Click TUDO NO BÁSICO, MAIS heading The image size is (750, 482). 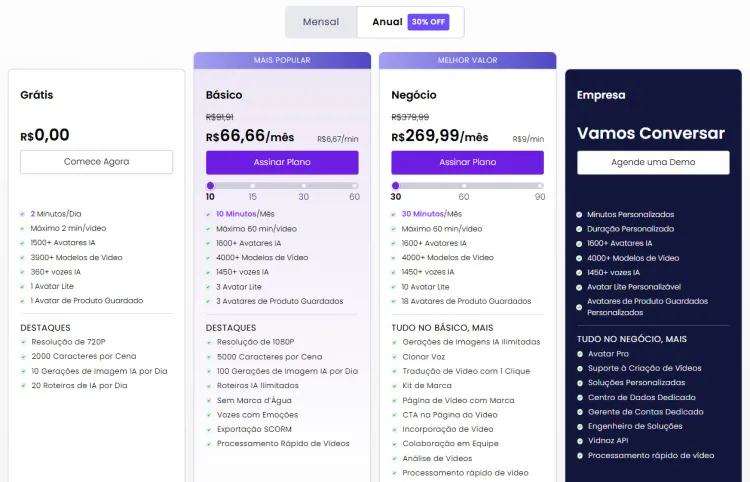pyautogui.click(x=442, y=328)
